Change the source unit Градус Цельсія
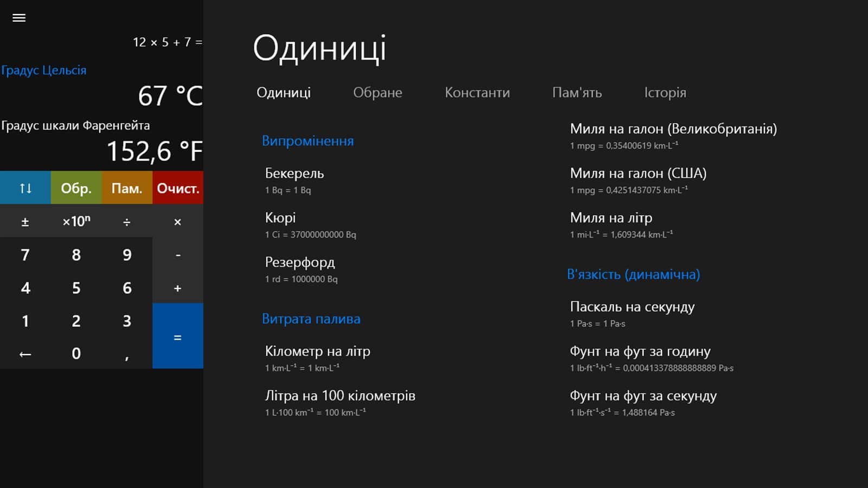 pyautogui.click(x=44, y=70)
